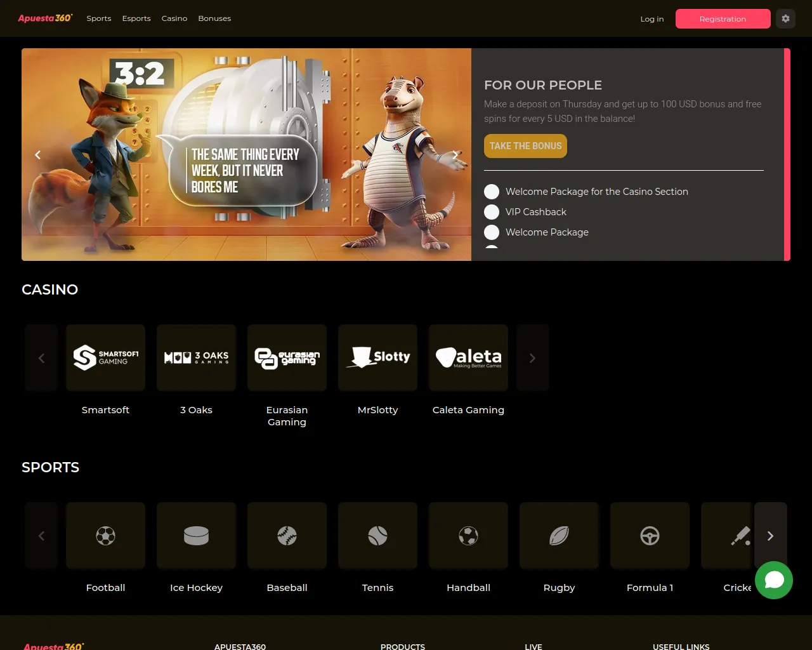Open the Smartsoft Gaming provider tile
Viewport: 812px width, 650px height.
[105, 357]
